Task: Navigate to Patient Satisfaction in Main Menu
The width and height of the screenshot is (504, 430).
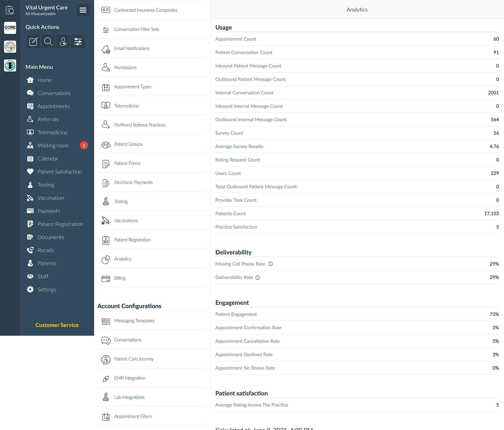Action: (60, 171)
